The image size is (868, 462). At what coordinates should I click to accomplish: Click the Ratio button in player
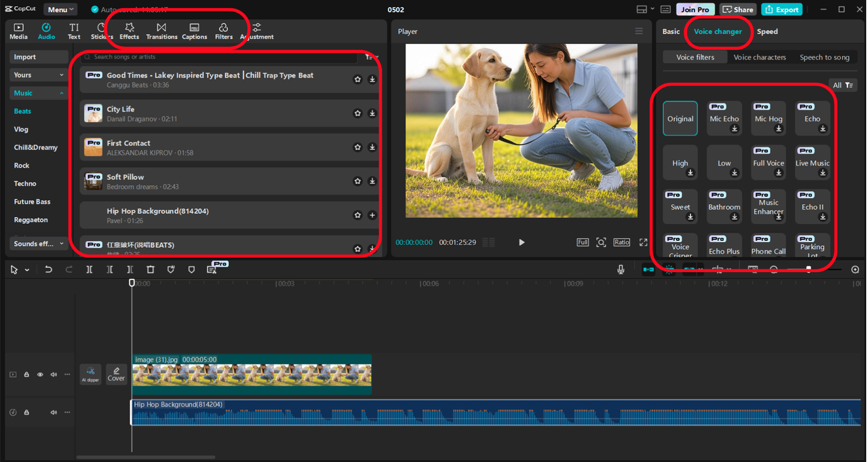[x=622, y=242]
